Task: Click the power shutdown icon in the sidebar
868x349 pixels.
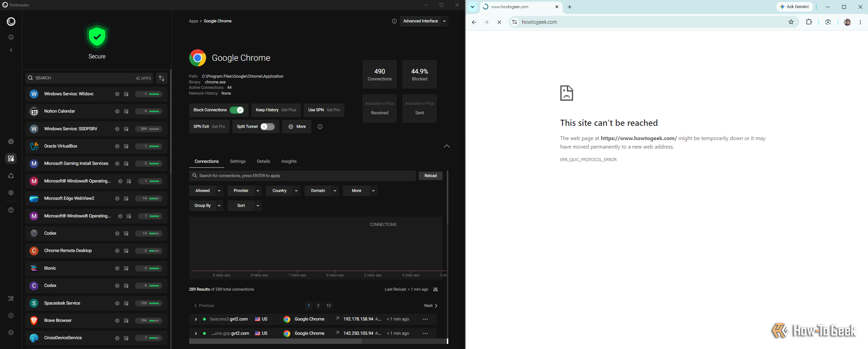Action: click(x=11, y=332)
